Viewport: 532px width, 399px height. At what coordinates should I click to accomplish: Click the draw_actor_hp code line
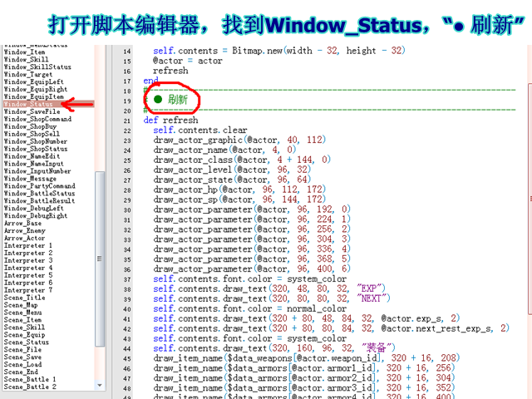pos(239,190)
